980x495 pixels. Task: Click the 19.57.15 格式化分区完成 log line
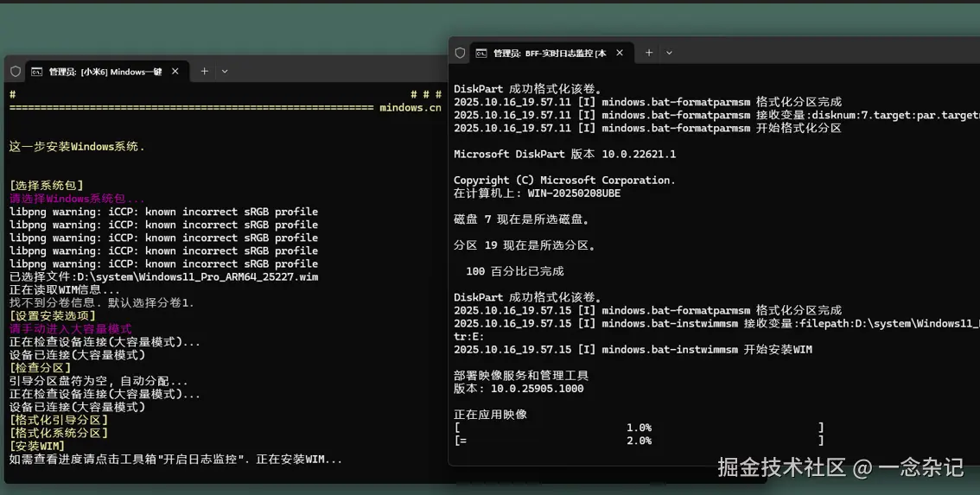tap(647, 311)
